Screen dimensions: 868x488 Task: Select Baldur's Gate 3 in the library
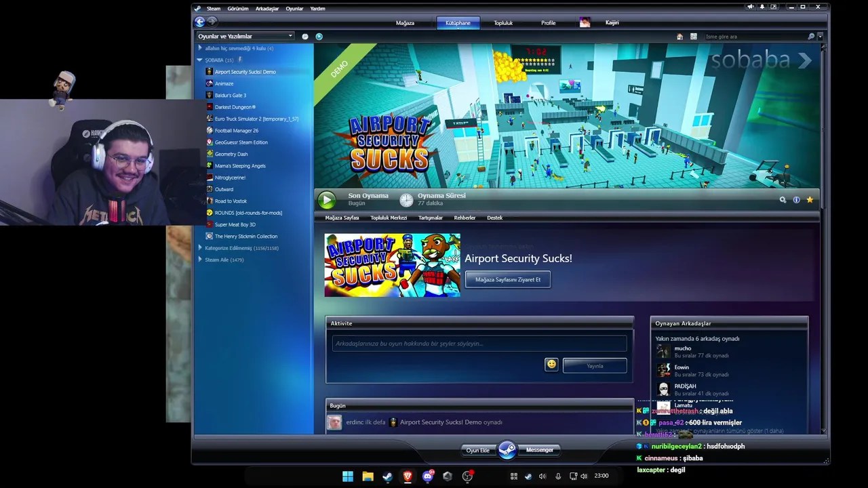coord(231,95)
